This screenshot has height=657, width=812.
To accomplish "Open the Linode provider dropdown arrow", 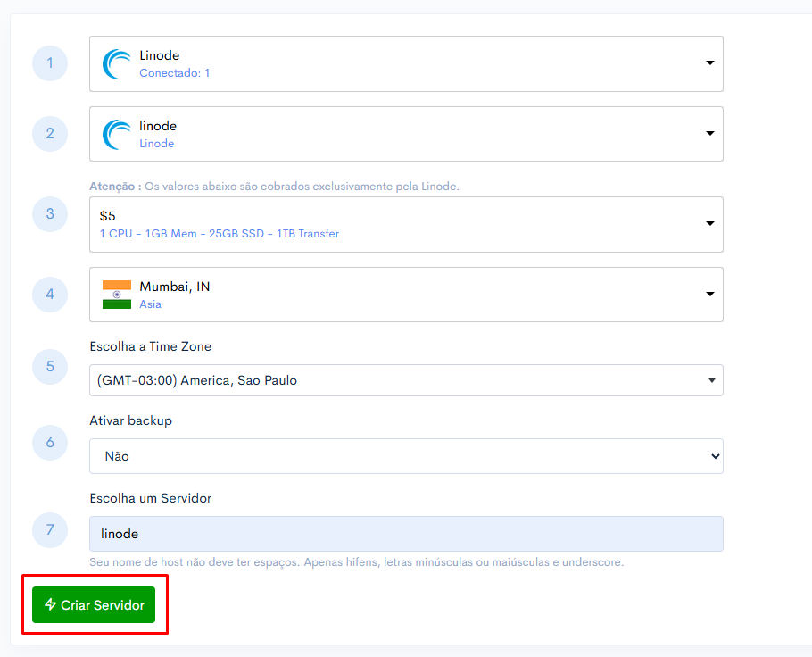I will pos(710,62).
